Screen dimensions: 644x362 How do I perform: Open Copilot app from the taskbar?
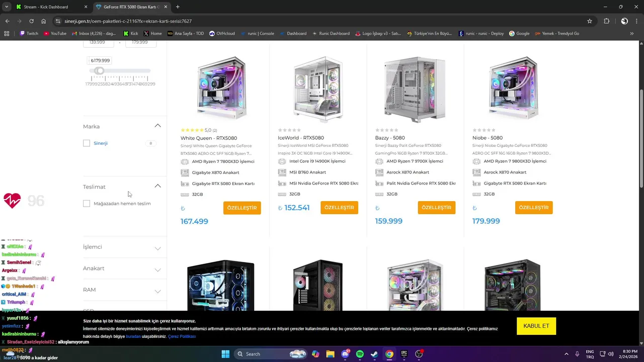coord(315,354)
